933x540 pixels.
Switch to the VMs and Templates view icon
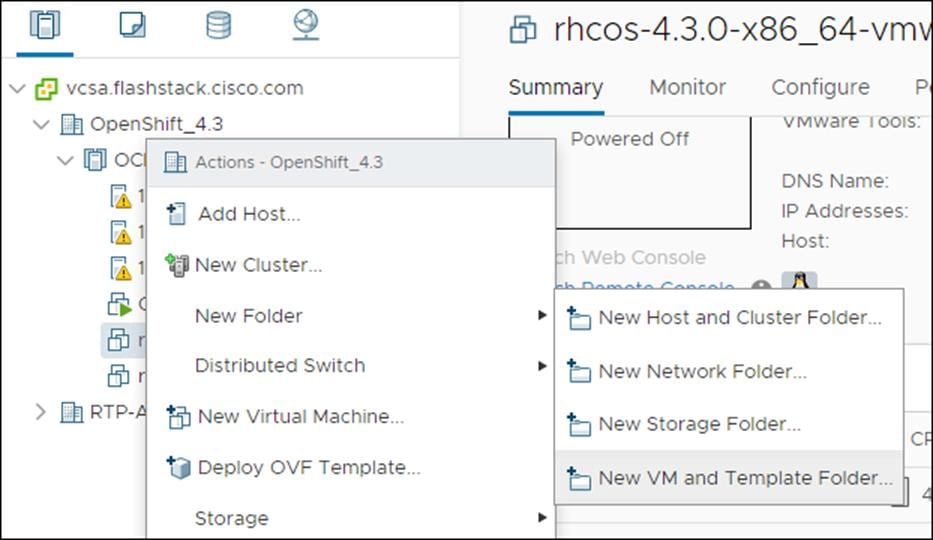pyautogui.click(x=132, y=25)
